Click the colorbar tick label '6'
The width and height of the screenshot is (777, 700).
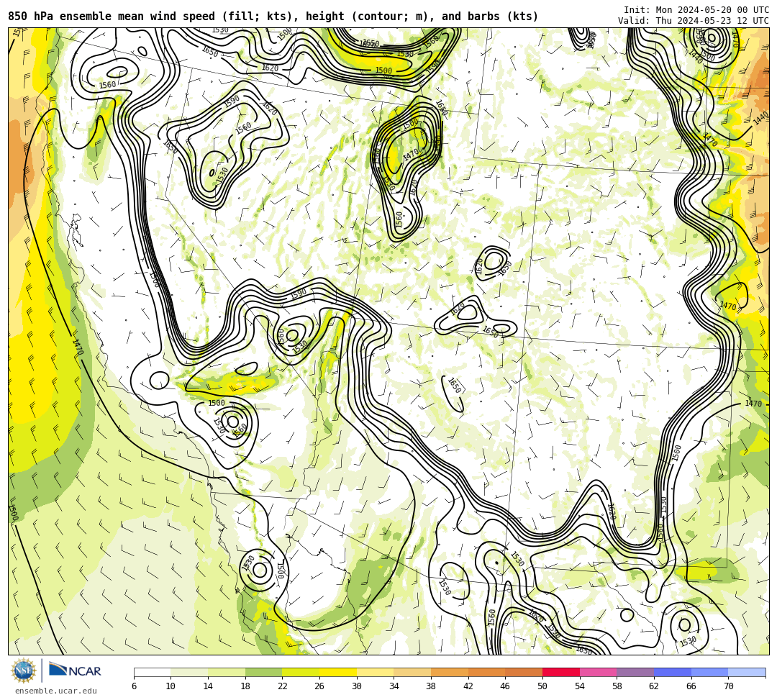[x=134, y=686]
